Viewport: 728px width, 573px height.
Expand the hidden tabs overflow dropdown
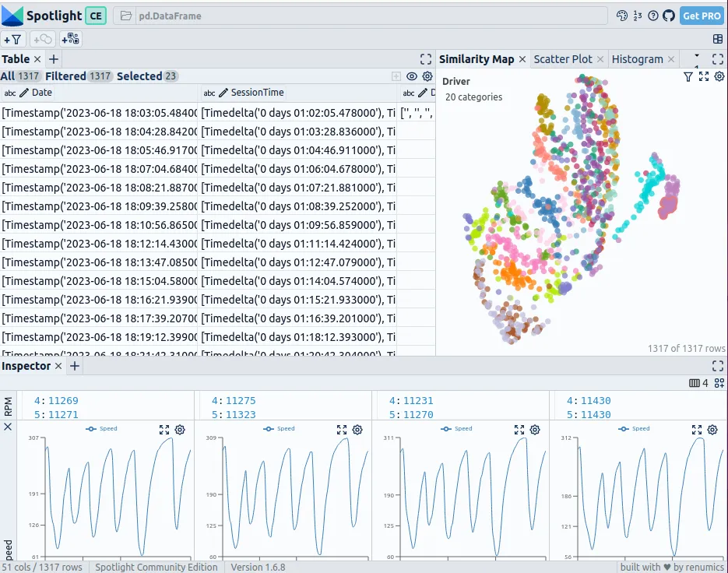click(696, 59)
